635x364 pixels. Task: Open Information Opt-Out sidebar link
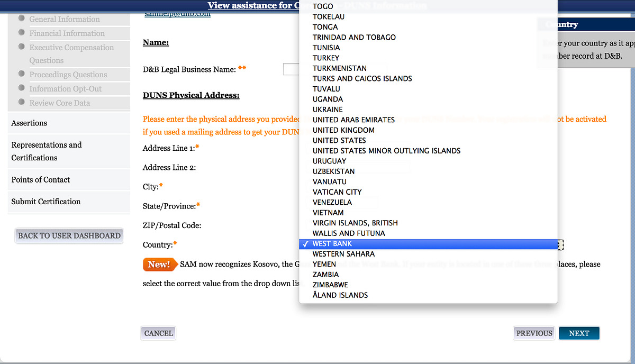tap(66, 89)
